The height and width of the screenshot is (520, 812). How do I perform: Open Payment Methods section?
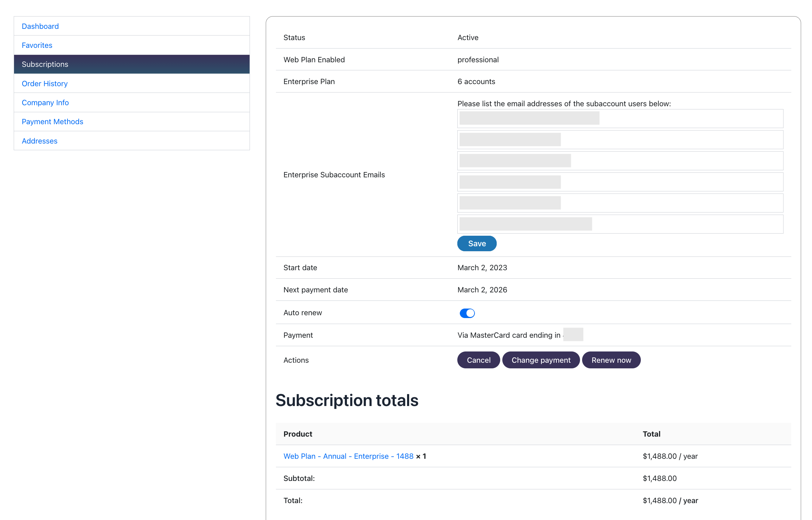click(52, 122)
